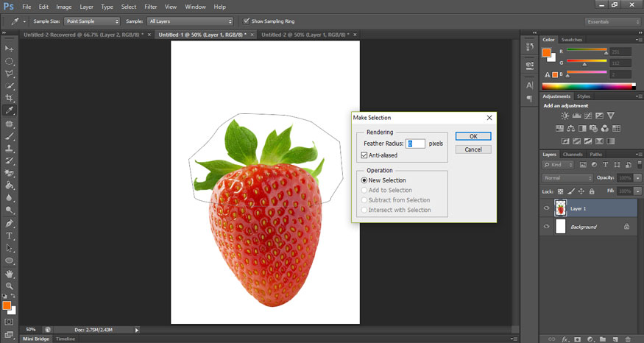644x343 pixels.
Task: Click the Feather Radius input field
Action: point(416,144)
